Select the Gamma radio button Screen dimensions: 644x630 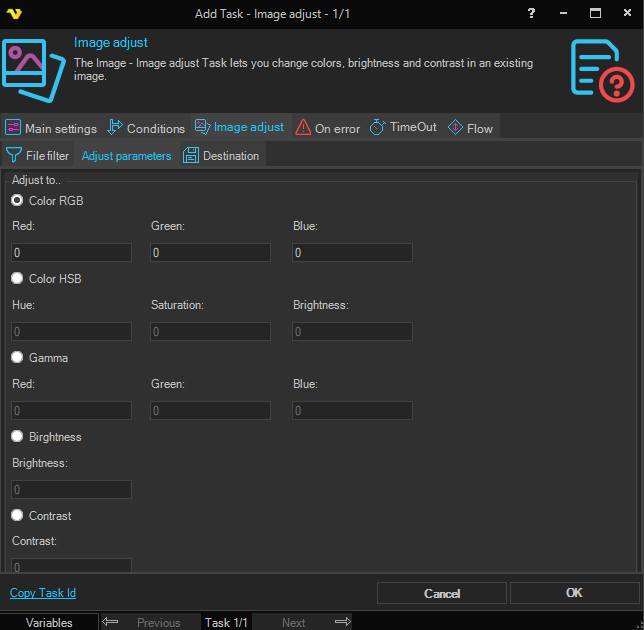point(17,357)
